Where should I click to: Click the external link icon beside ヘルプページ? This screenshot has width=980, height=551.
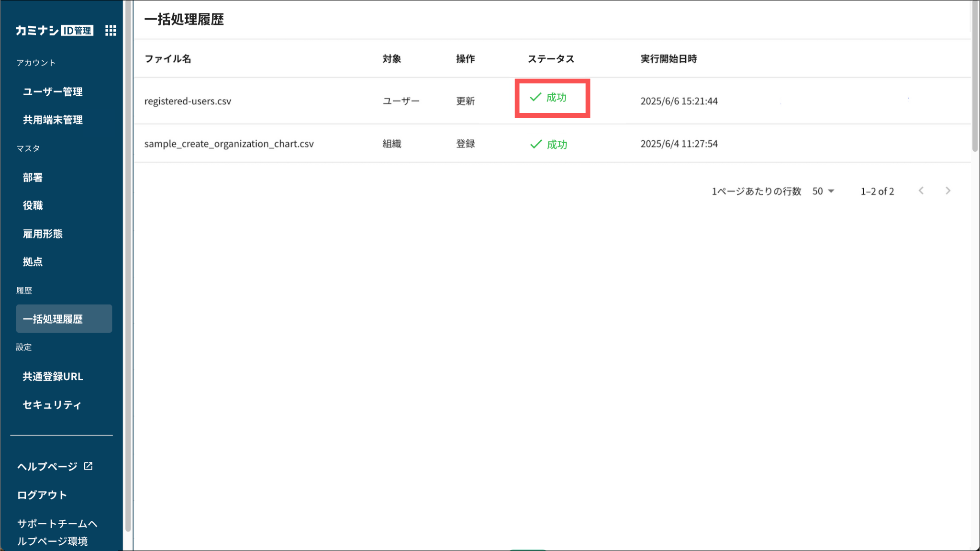89,466
